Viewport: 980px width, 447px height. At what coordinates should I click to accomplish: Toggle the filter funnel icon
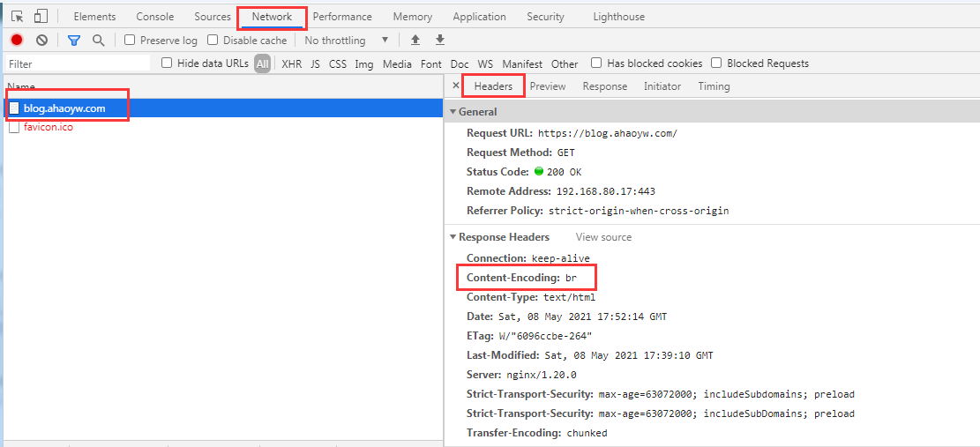74,40
